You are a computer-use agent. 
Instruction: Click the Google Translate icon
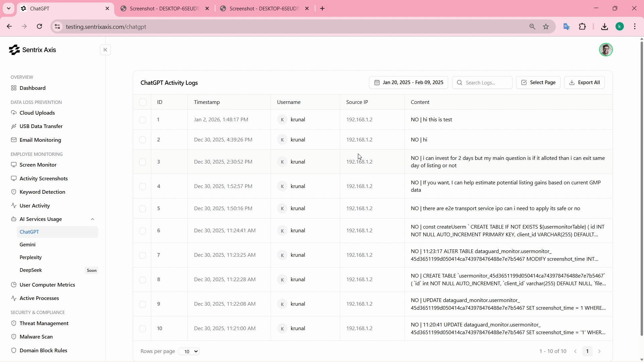(x=567, y=26)
